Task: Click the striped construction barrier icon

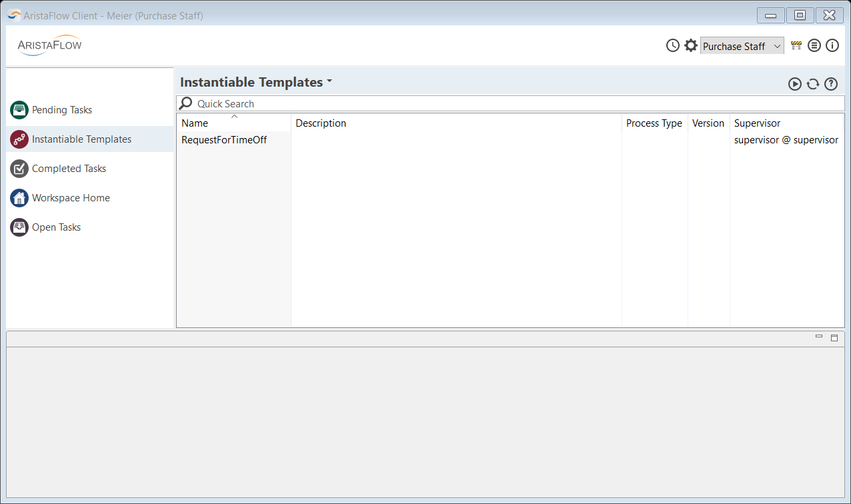Action: pyautogui.click(x=796, y=45)
